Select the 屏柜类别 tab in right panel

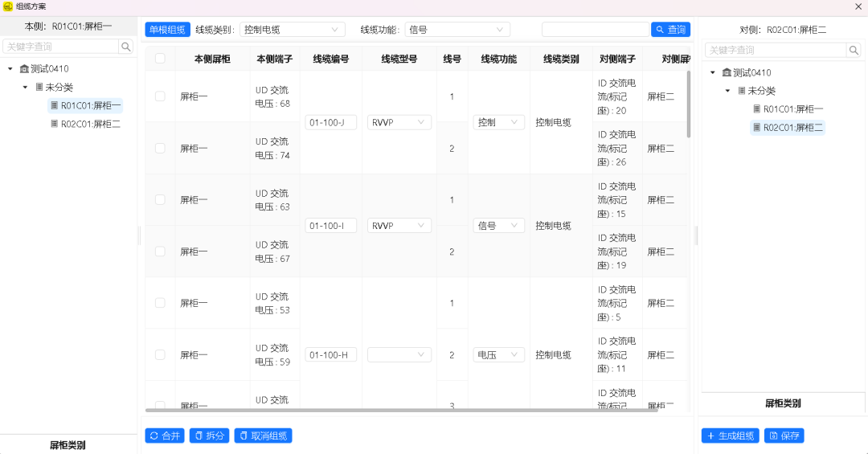[x=782, y=403]
